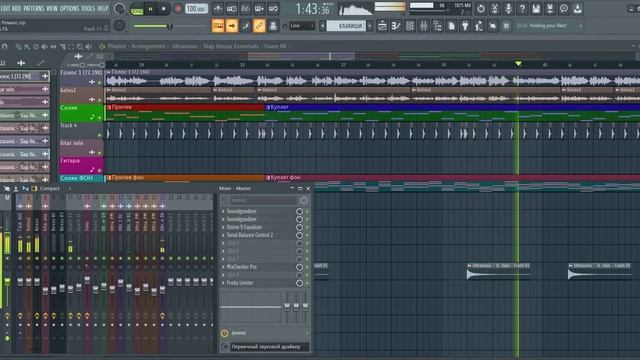Click the help question mark icon
640x360 pixels.
(522, 8)
